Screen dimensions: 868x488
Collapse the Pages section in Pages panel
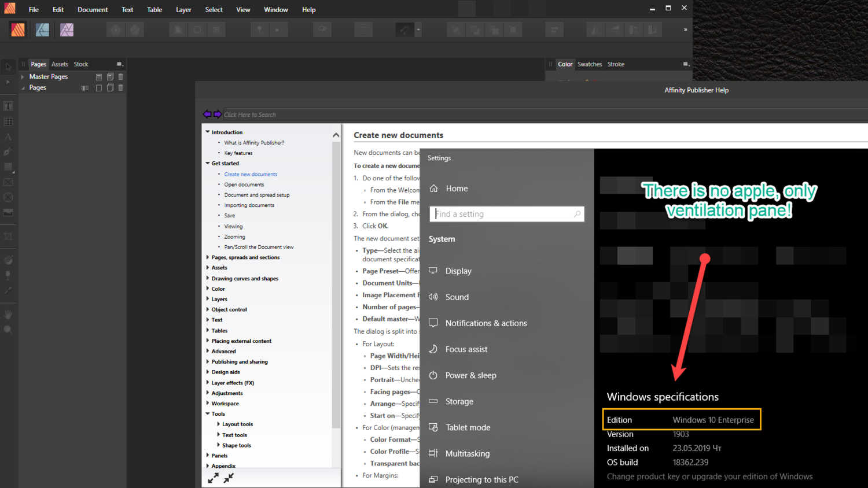point(23,88)
